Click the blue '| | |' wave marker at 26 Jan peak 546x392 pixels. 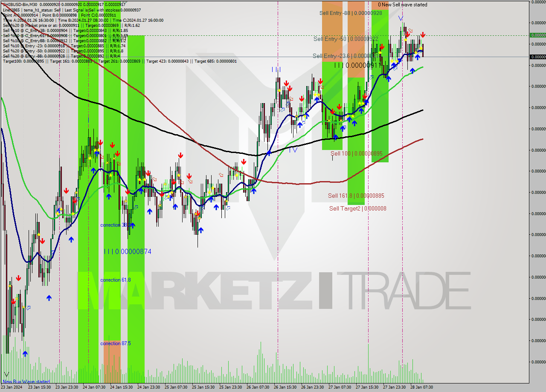click(276, 69)
